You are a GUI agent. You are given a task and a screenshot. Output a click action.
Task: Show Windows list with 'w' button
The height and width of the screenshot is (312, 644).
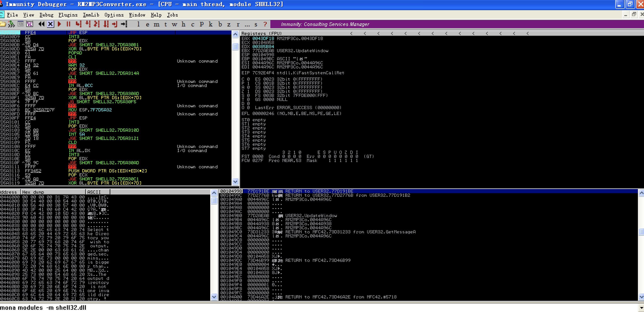[x=175, y=24]
